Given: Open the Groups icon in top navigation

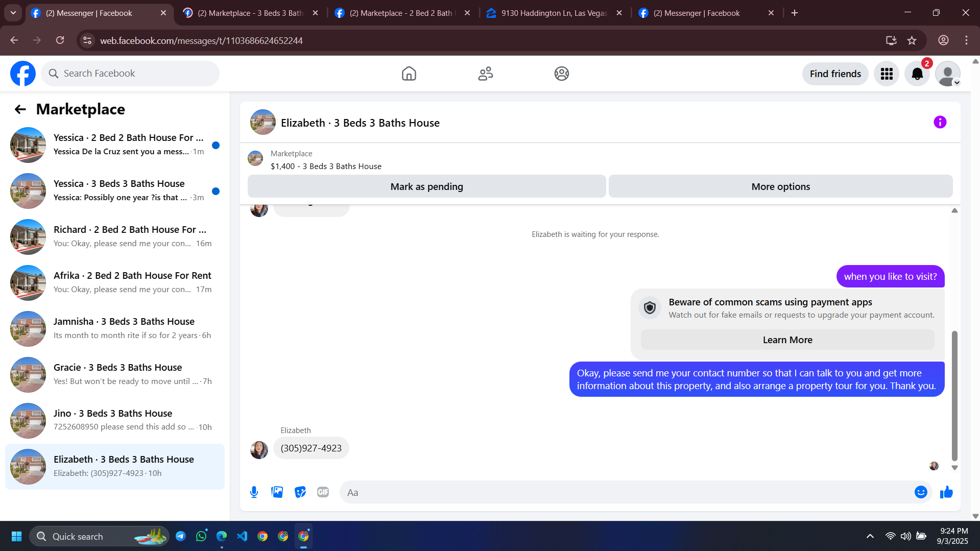Looking at the screenshot, I should pyautogui.click(x=562, y=74).
